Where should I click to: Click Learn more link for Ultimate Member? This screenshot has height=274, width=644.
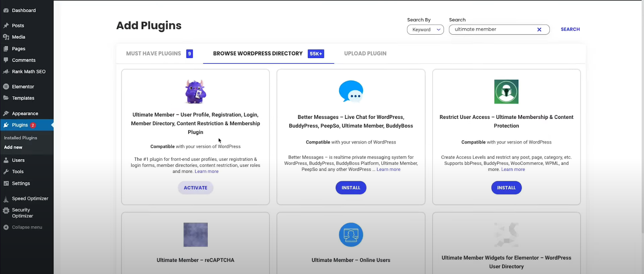point(206,172)
